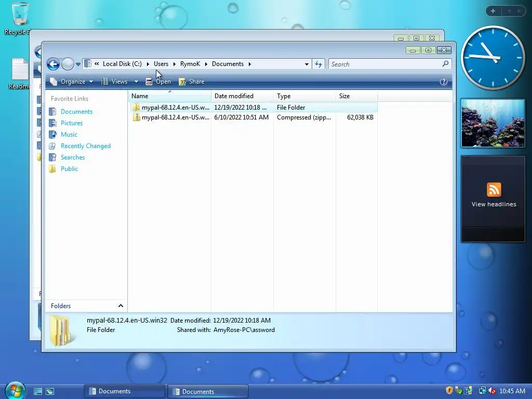Viewport: 532px width, 399px height.
Task: Click the security shield tray icon
Action: click(x=449, y=391)
